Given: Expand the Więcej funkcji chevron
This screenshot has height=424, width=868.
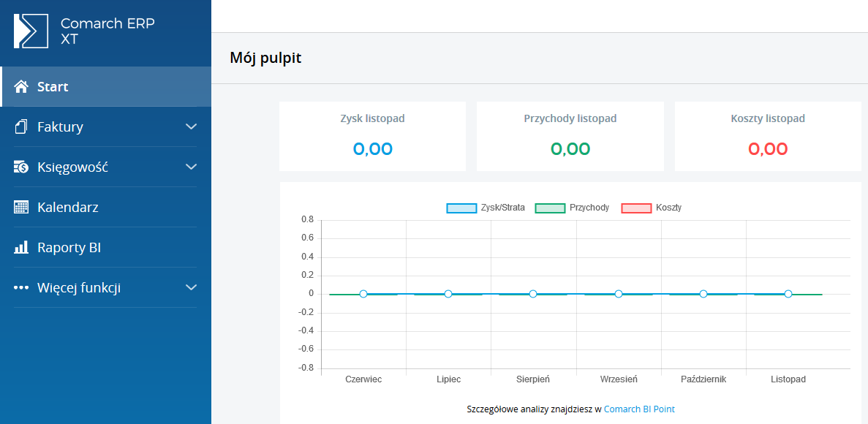Looking at the screenshot, I should pos(191,287).
